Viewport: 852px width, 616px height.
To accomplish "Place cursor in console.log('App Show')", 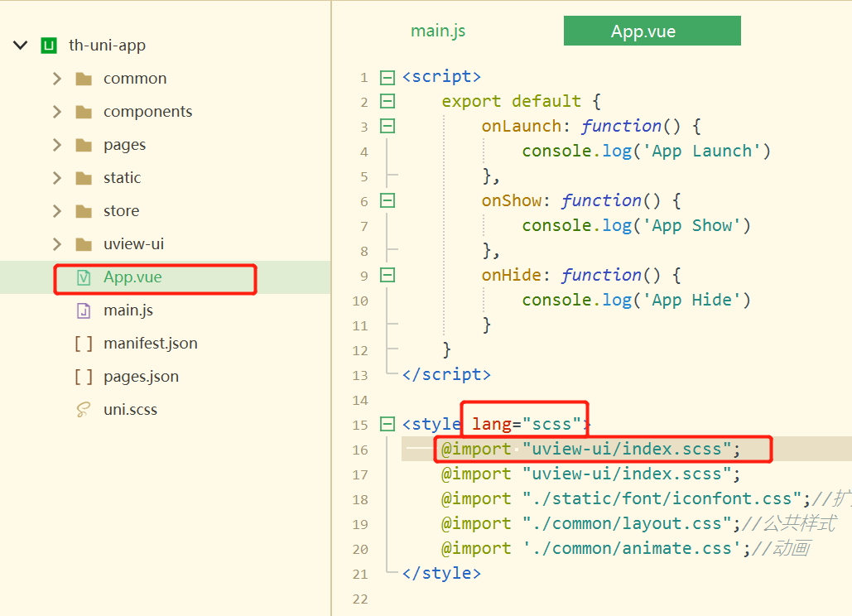I will (x=636, y=225).
